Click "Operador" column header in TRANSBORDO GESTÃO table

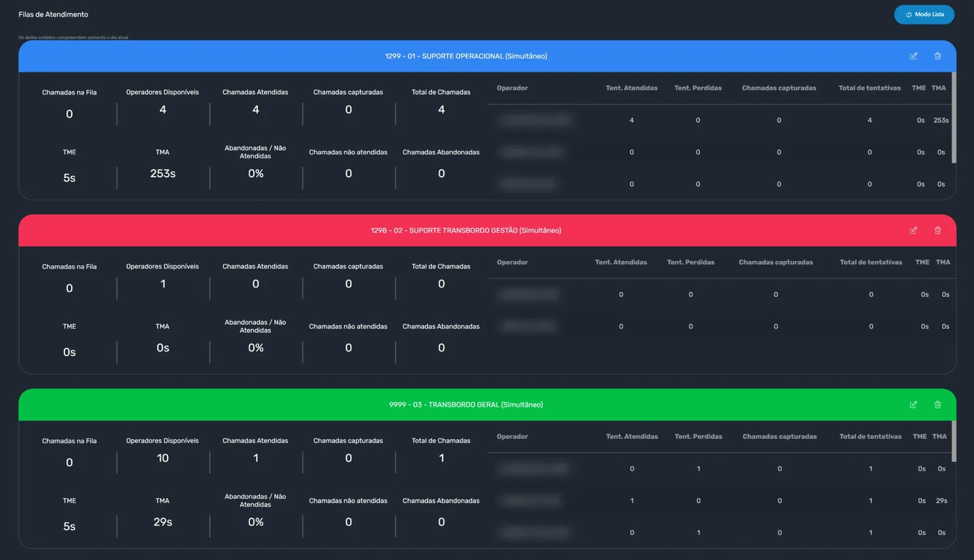coord(513,262)
